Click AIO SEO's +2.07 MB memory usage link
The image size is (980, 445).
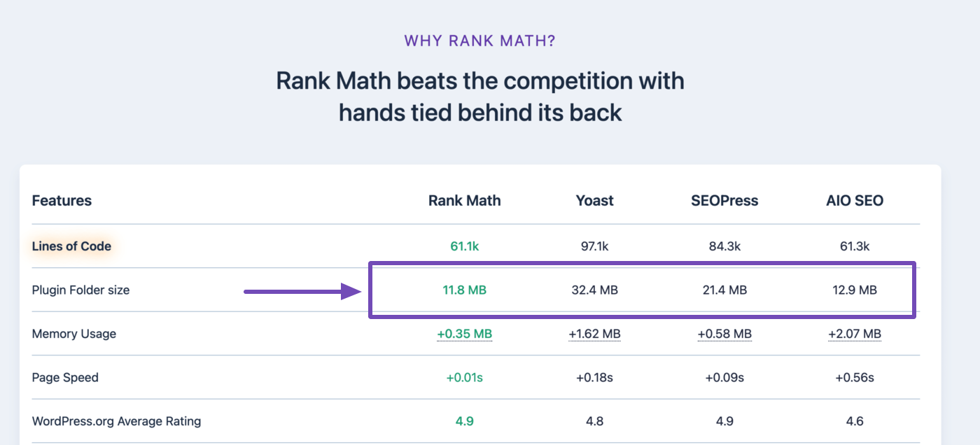point(854,334)
